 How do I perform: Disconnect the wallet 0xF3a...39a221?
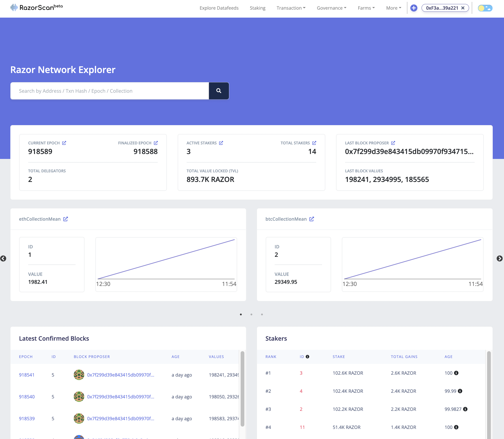click(x=463, y=8)
